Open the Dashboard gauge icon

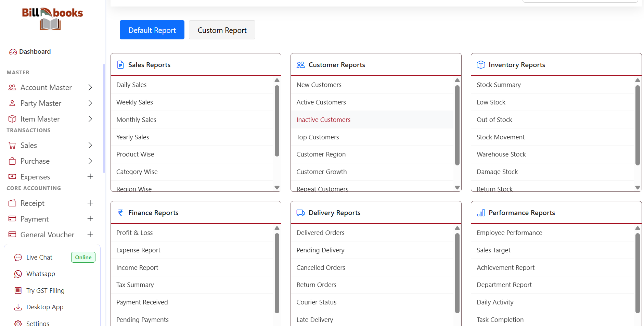pos(13,52)
